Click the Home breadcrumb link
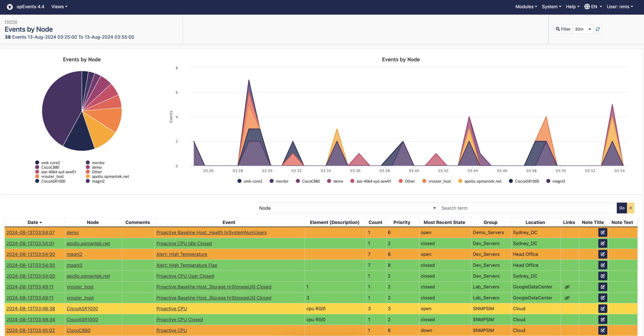This screenshot has height=336, width=644. point(11,21)
